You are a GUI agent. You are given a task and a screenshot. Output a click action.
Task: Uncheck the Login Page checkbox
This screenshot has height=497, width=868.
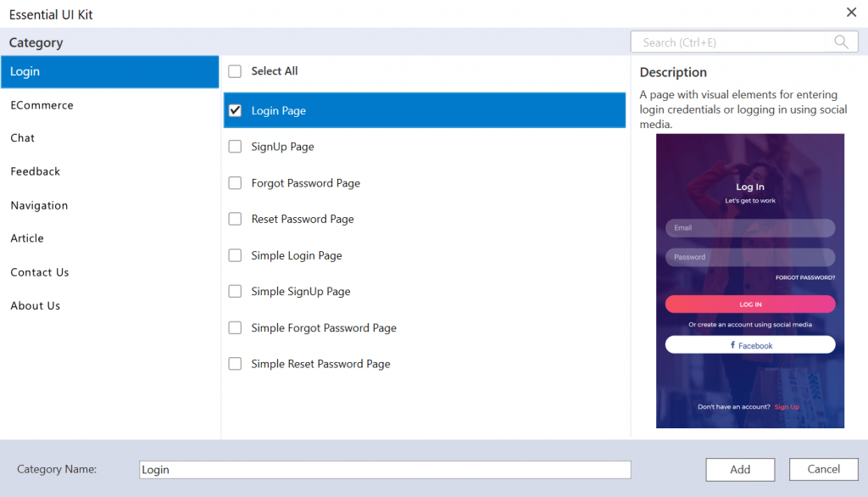point(235,110)
